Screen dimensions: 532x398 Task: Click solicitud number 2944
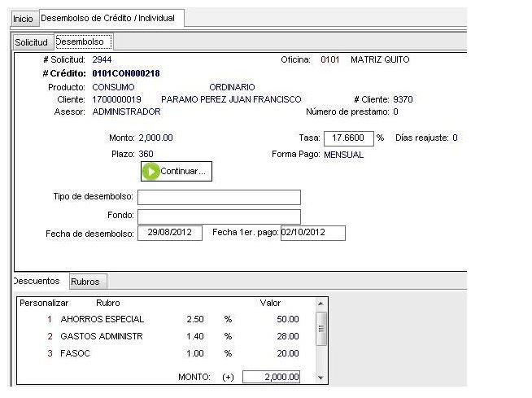(x=102, y=59)
